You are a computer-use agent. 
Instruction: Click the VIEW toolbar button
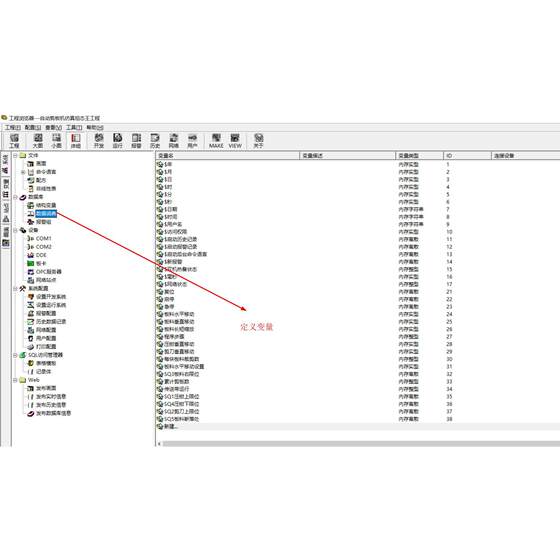click(x=235, y=141)
